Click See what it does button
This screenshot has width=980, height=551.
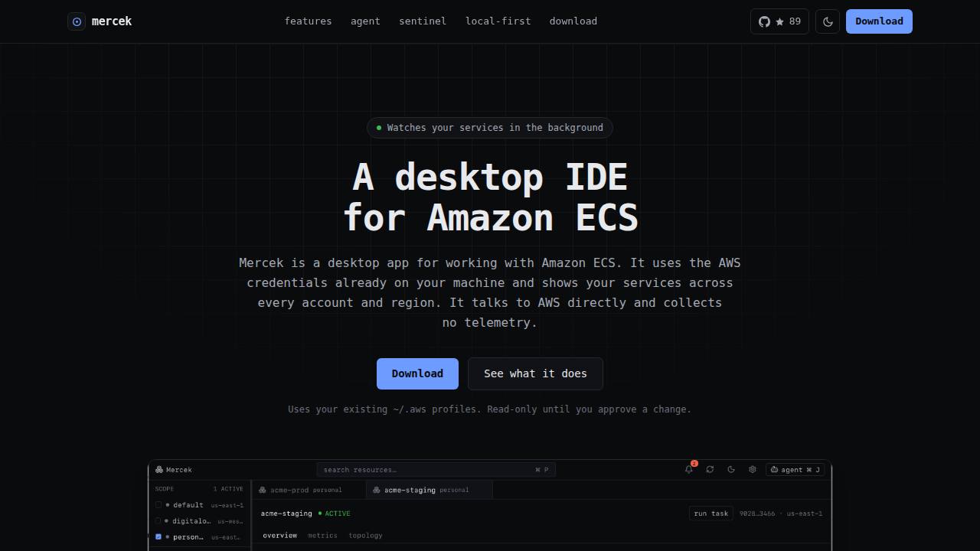tap(535, 373)
